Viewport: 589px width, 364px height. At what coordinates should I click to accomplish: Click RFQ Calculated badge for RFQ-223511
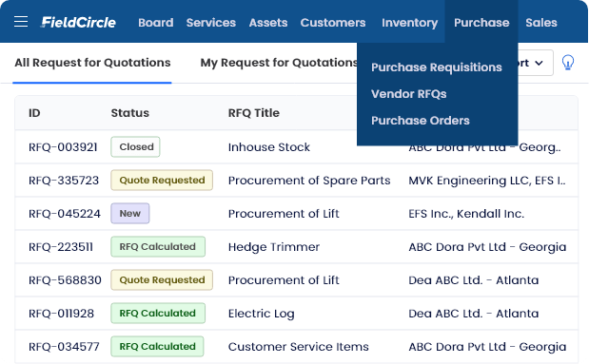coord(158,246)
